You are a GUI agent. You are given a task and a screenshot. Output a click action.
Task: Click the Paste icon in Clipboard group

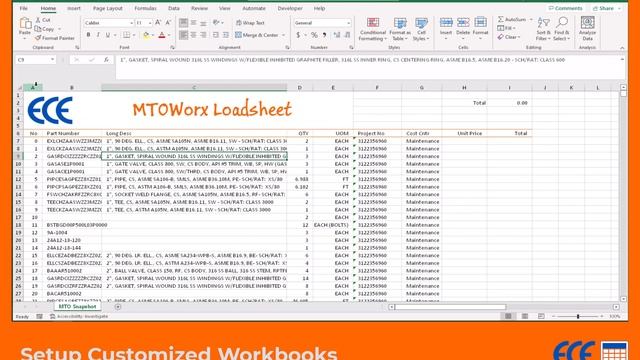(25, 24)
